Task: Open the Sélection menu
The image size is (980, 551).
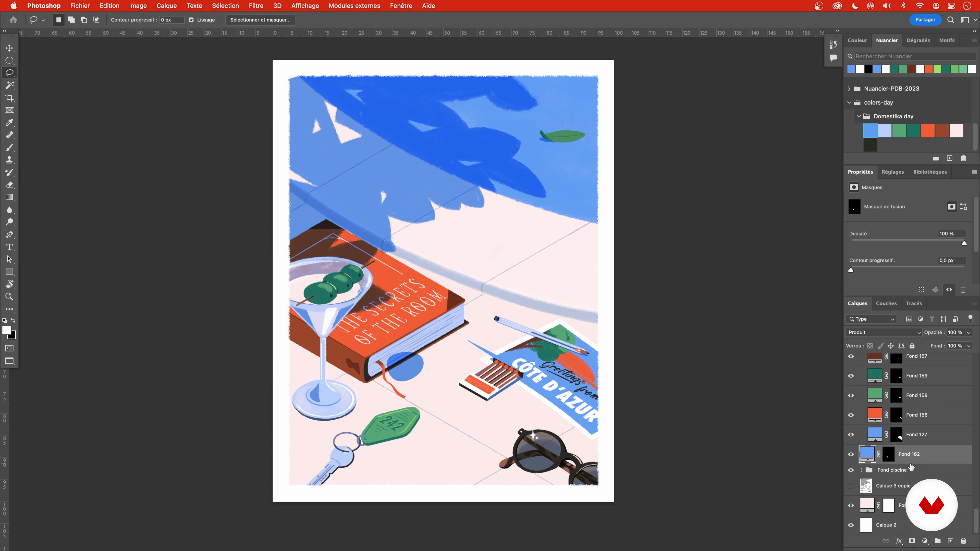Action: (225, 6)
